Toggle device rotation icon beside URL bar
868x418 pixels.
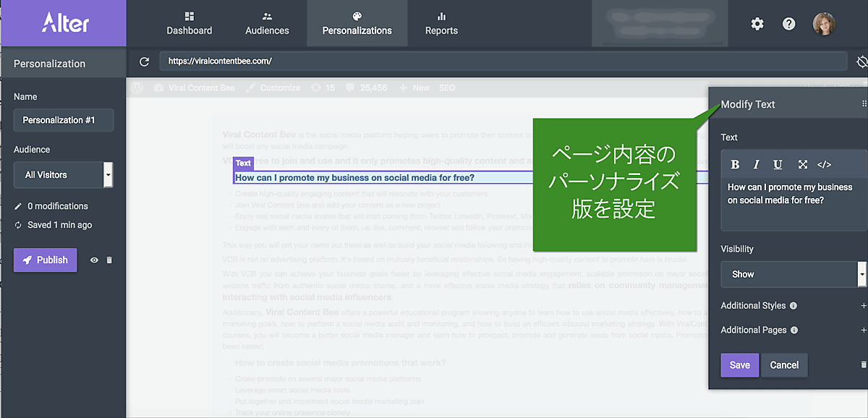point(861,62)
